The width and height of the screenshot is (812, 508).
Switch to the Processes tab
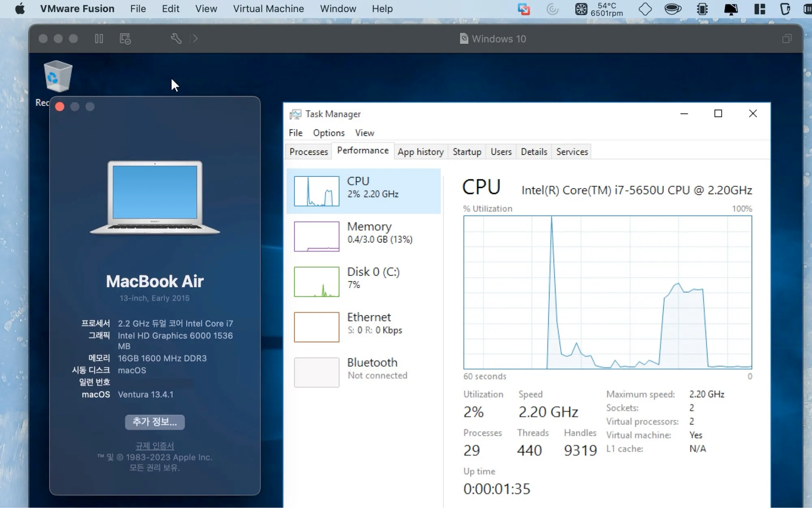point(309,152)
